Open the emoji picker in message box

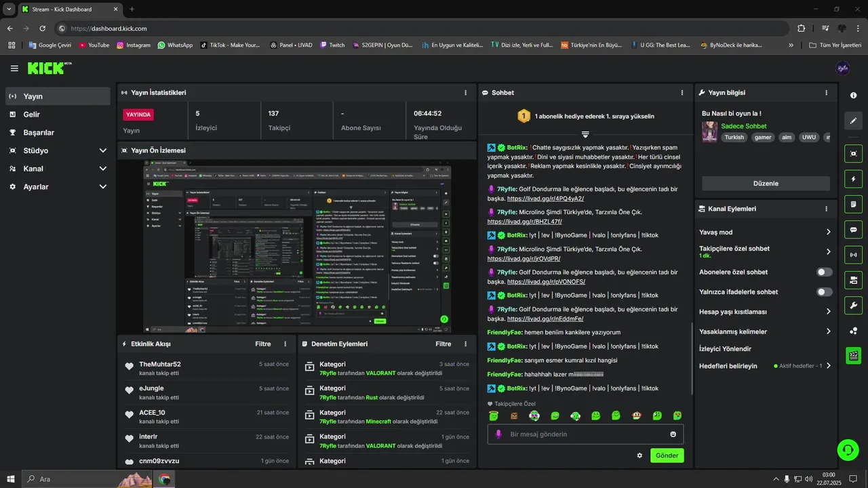click(x=673, y=434)
